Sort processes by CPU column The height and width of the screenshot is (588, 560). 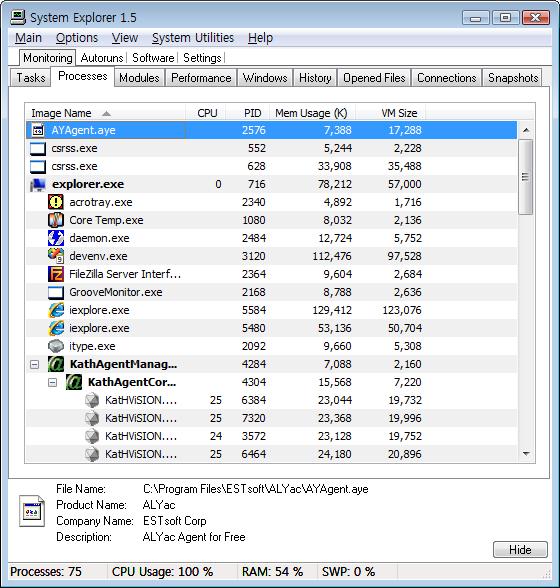206,113
